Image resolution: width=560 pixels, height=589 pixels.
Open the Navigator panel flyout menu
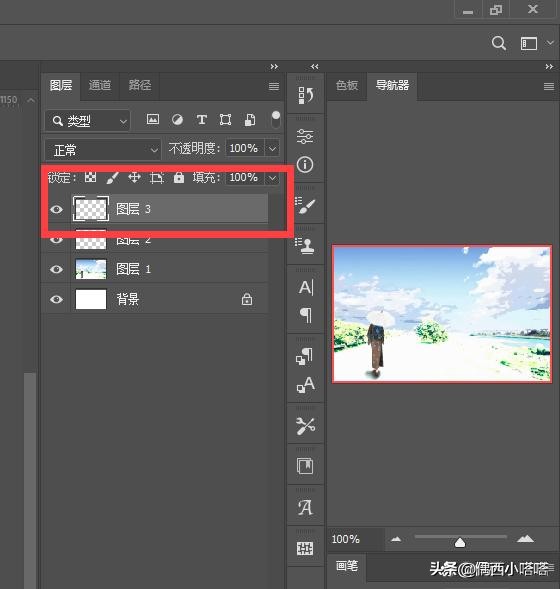(x=549, y=86)
